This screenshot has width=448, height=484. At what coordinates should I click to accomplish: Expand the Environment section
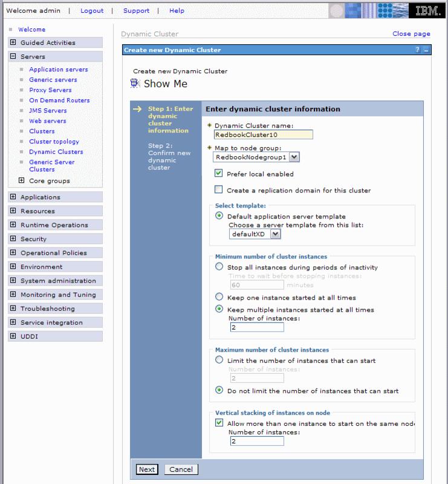(13, 266)
